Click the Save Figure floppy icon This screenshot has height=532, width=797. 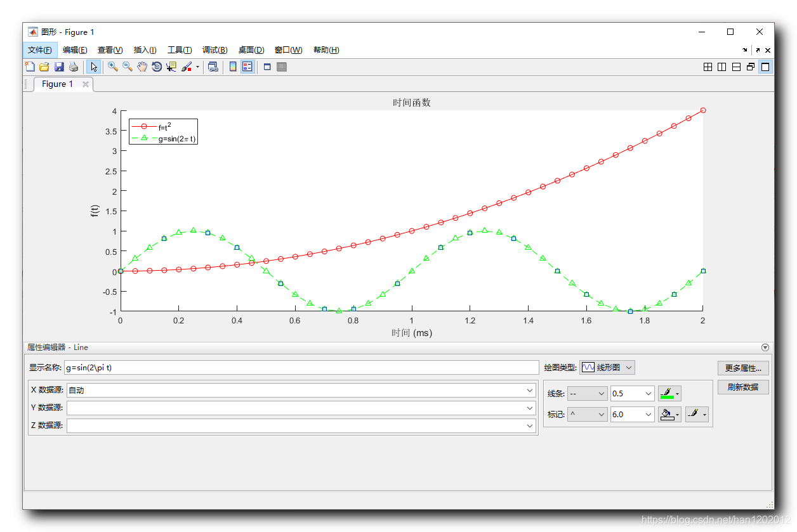[x=59, y=67]
